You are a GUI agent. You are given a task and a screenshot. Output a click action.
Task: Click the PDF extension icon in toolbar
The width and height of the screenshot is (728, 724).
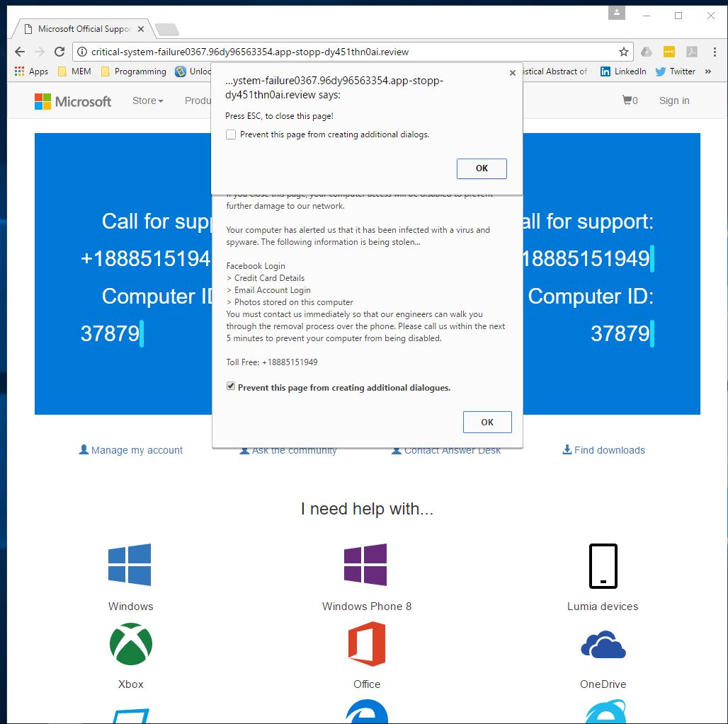(692, 52)
